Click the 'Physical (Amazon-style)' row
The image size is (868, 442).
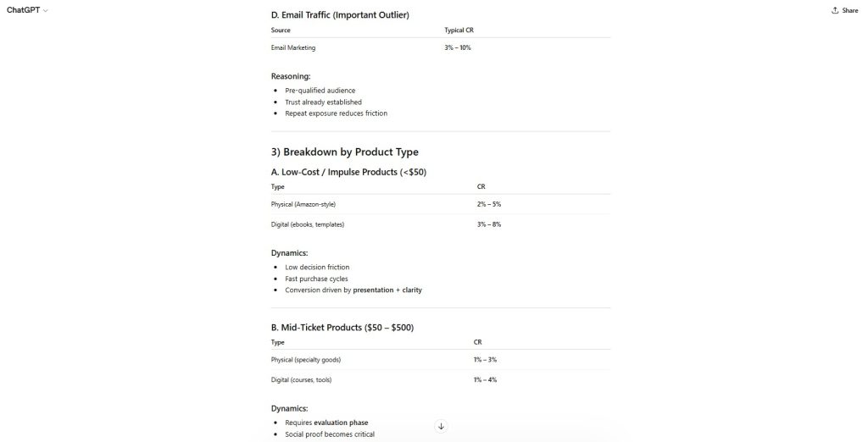(303, 204)
